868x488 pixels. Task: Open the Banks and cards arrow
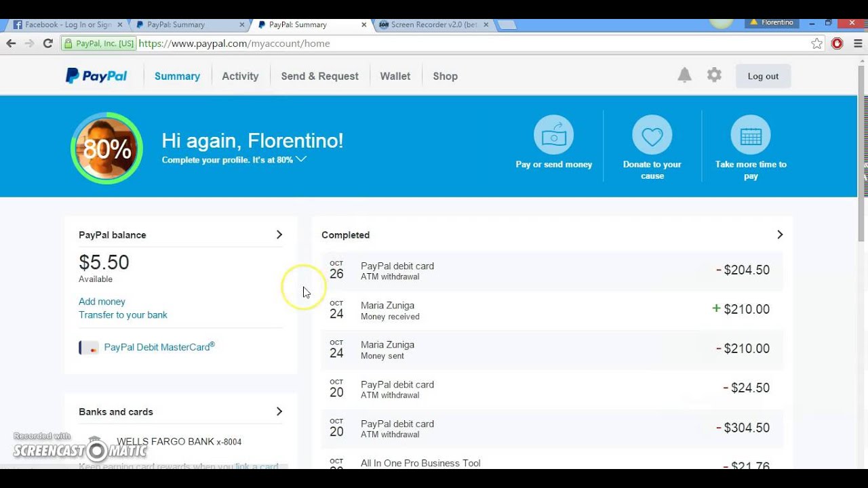[x=279, y=411]
